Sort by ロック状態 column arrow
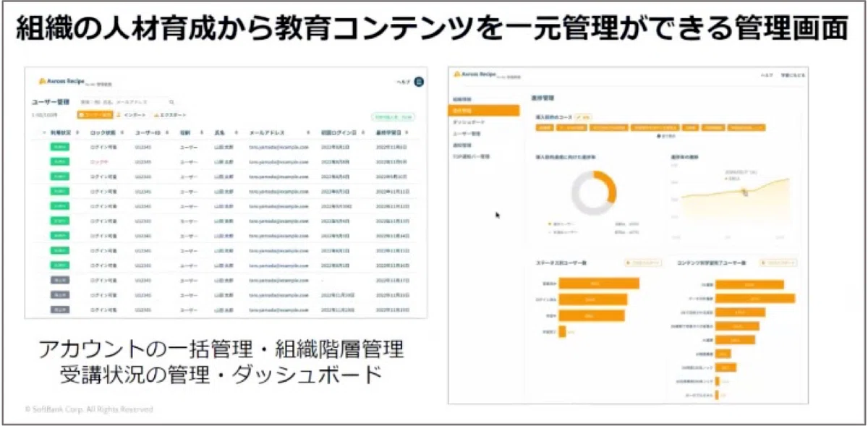 (x=124, y=133)
